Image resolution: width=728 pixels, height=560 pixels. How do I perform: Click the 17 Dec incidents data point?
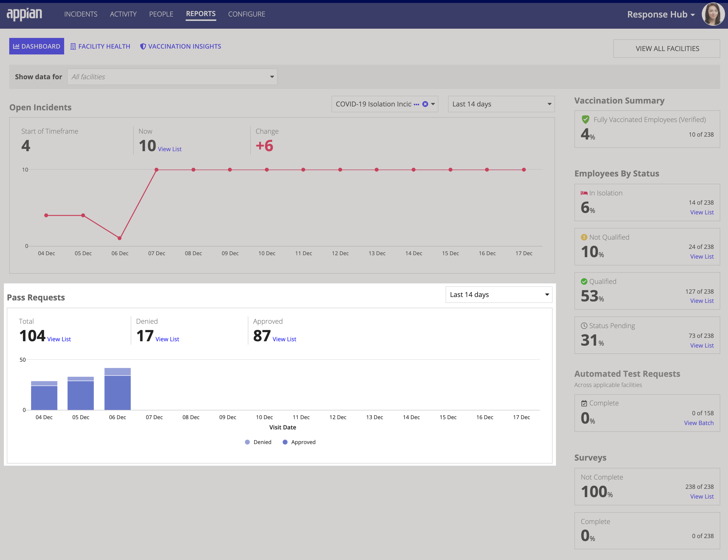(x=524, y=170)
